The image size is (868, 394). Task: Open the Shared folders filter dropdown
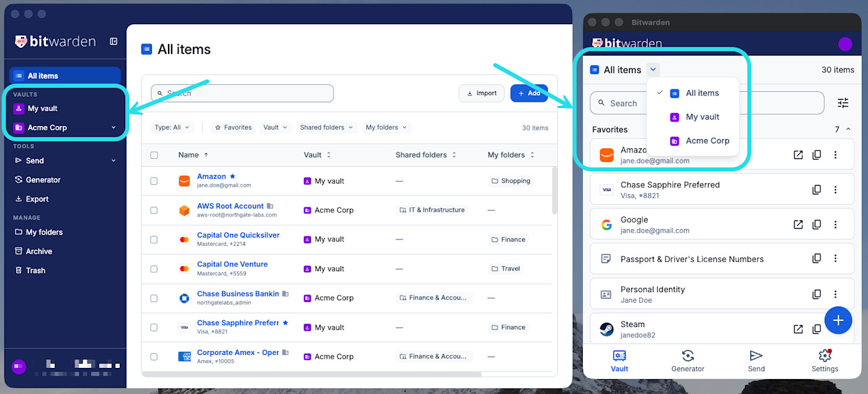[x=327, y=127]
